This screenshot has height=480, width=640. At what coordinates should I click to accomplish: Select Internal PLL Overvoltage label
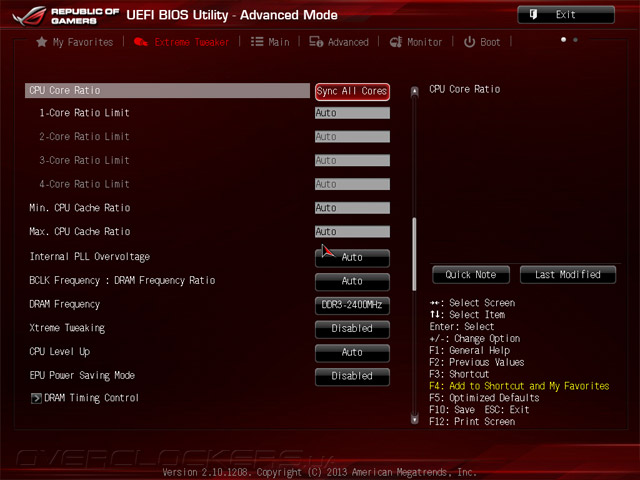pos(89,257)
